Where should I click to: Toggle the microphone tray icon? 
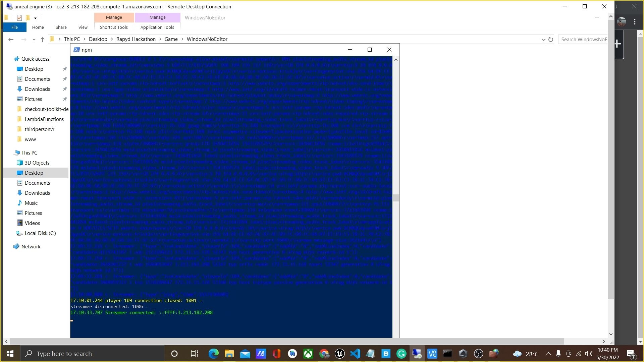(558, 354)
